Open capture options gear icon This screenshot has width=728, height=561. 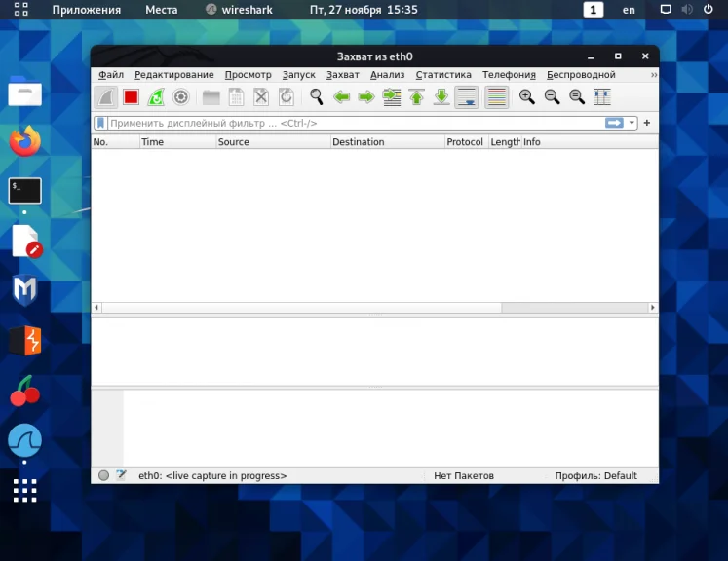(x=180, y=97)
